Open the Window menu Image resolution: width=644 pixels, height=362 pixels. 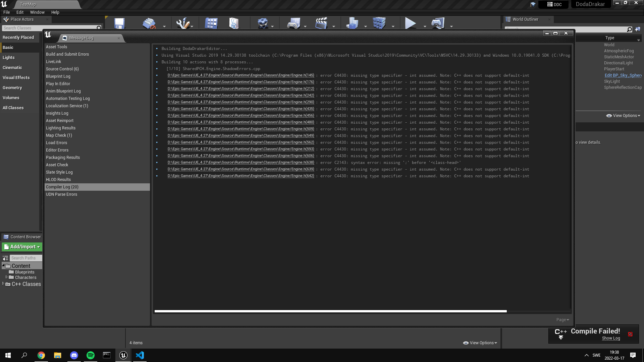click(x=37, y=12)
